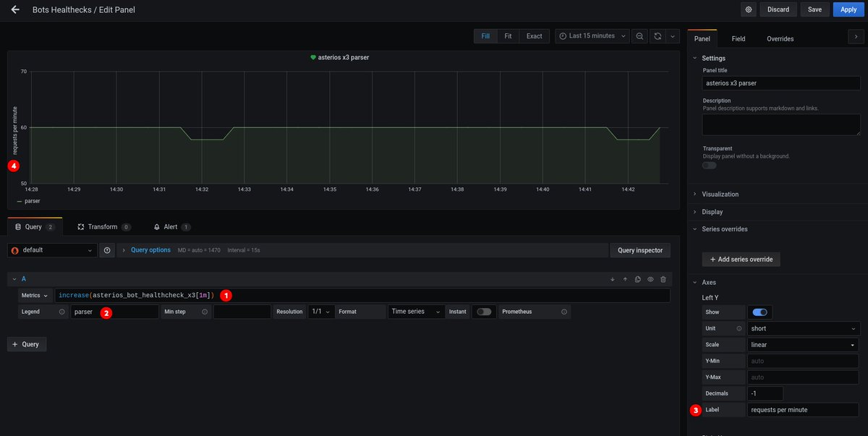
Task: Click the Apply button
Action: pos(848,9)
